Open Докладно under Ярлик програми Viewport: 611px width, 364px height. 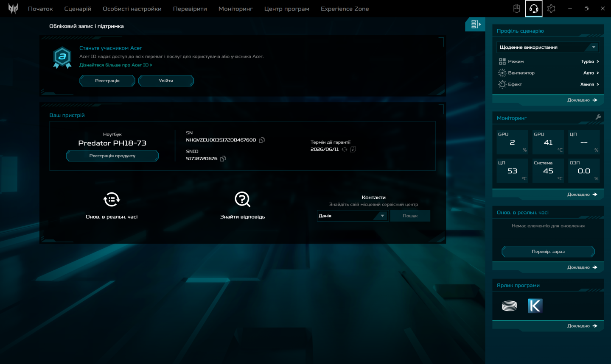coord(582,326)
